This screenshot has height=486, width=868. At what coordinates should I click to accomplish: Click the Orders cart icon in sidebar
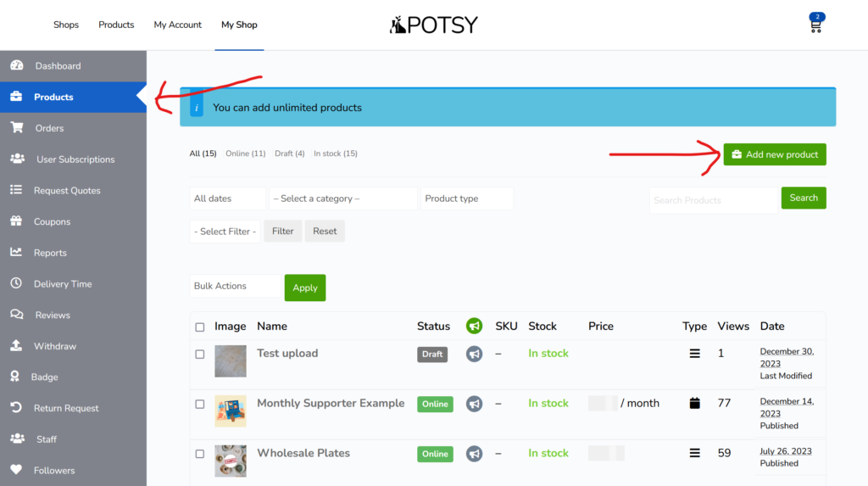(x=16, y=128)
